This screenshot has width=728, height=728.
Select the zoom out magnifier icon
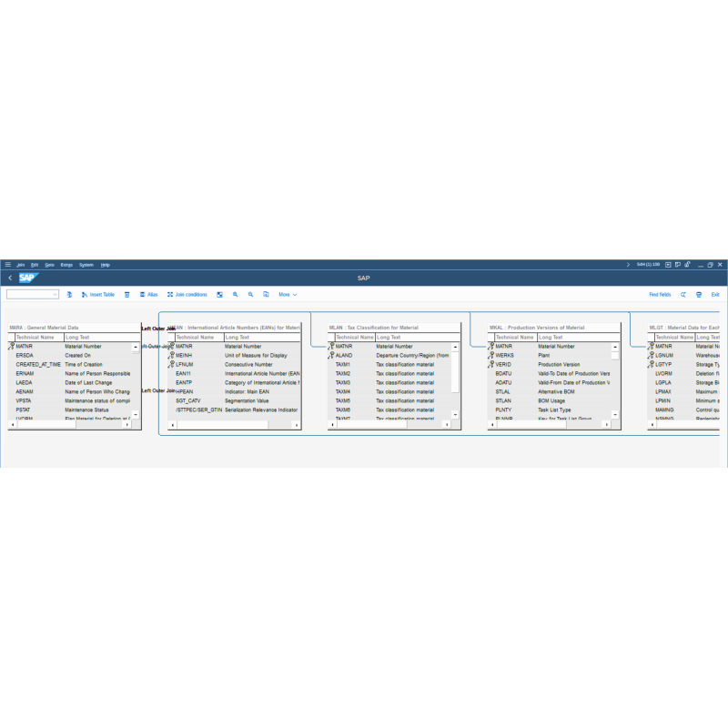(x=249, y=294)
